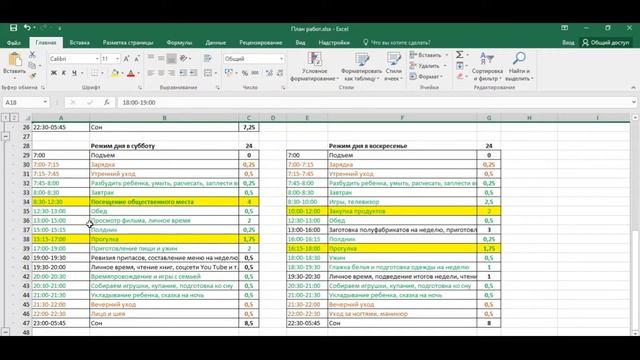The image size is (640, 360).
Task: Open Стили ячеек gallery
Action: coord(393,67)
